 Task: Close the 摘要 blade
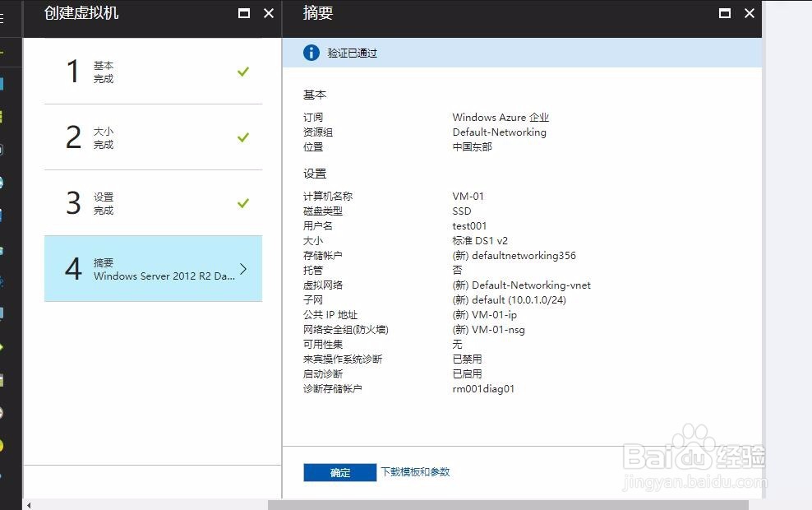click(x=750, y=13)
